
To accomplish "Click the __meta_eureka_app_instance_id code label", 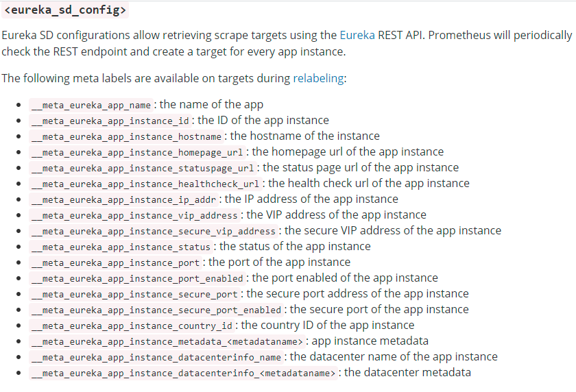I will click(110, 121).
